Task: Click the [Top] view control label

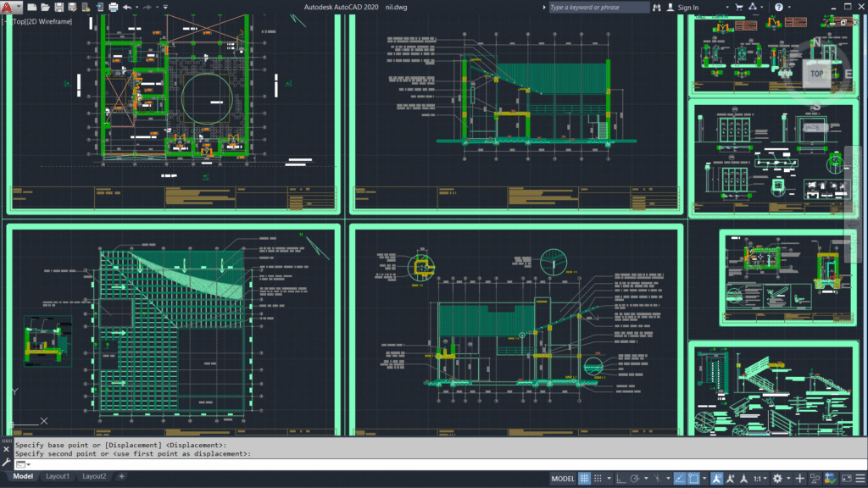Action: point(19,21)
